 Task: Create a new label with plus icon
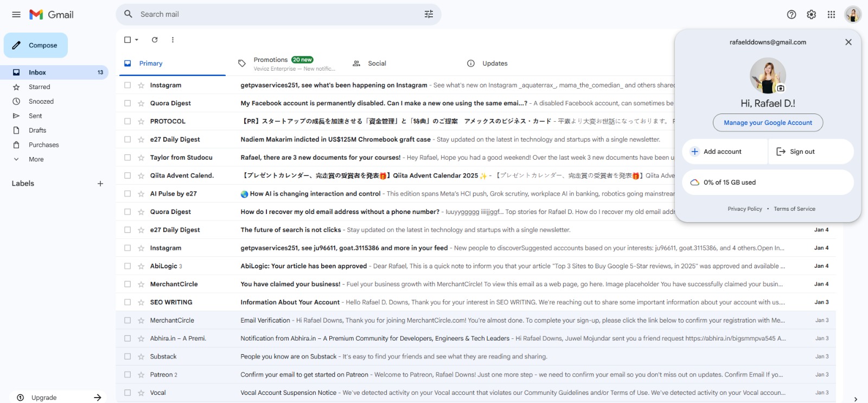pos(100,184)
